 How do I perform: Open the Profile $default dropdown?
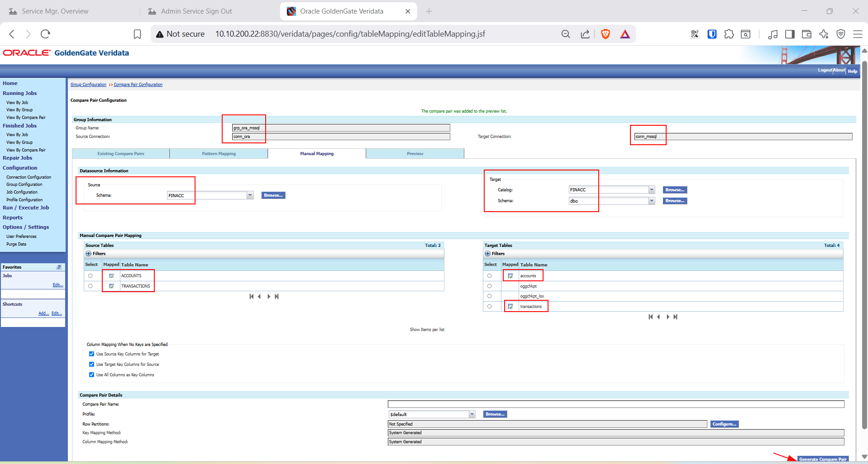[x=472, y=414]
